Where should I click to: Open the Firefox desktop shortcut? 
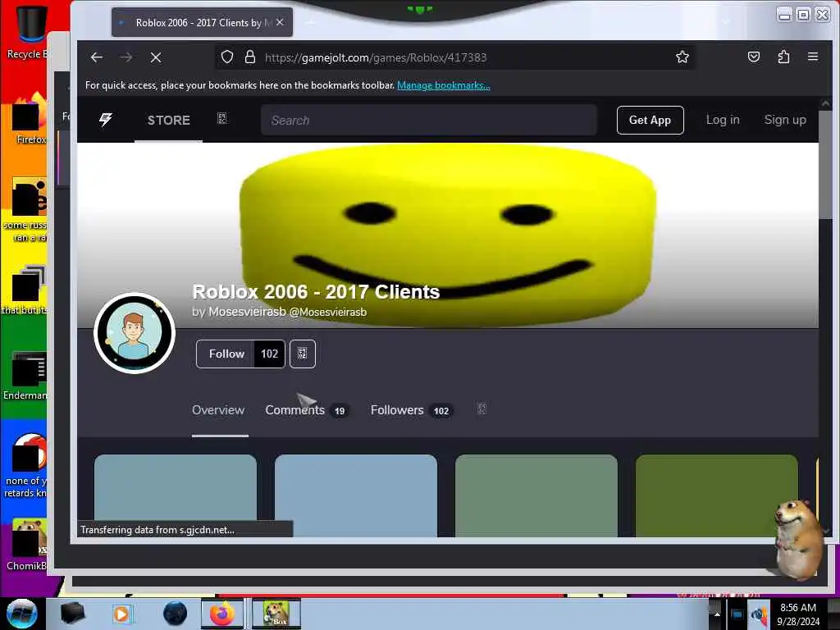[x=30, y=118]
